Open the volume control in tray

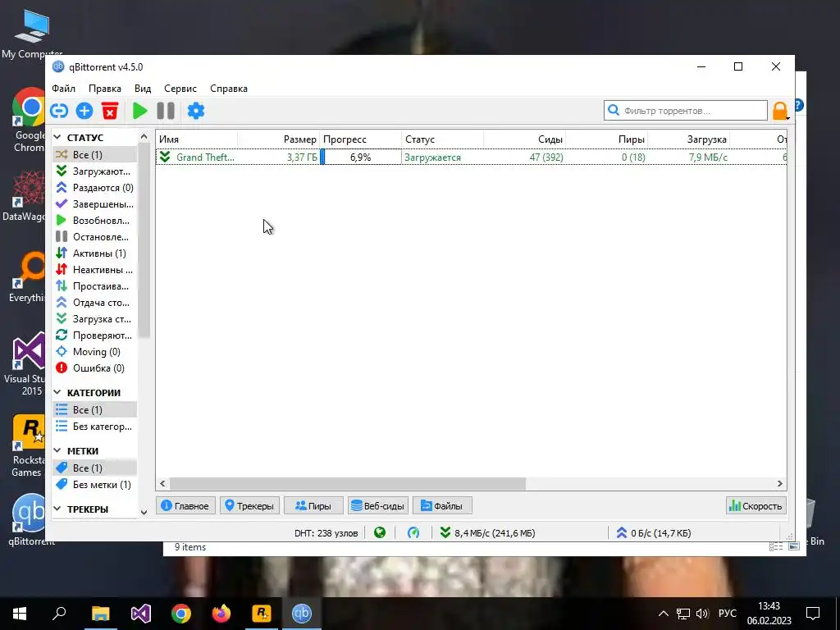click(x=702, y=614)
